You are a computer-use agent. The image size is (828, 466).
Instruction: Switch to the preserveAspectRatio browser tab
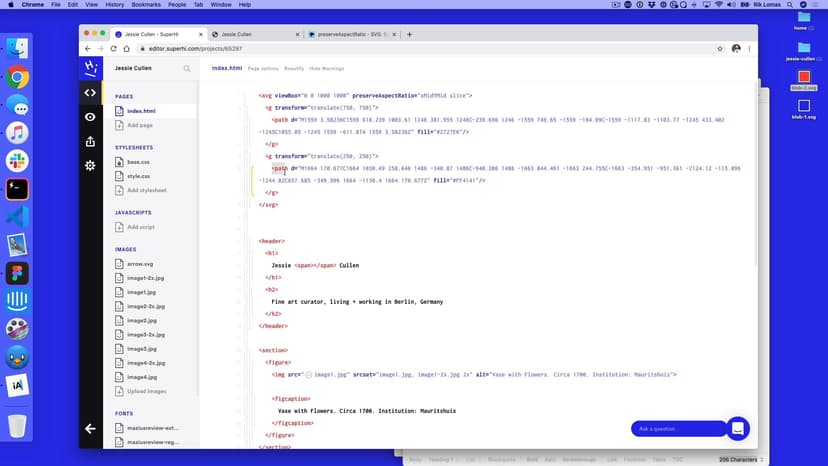click(350, 34)
